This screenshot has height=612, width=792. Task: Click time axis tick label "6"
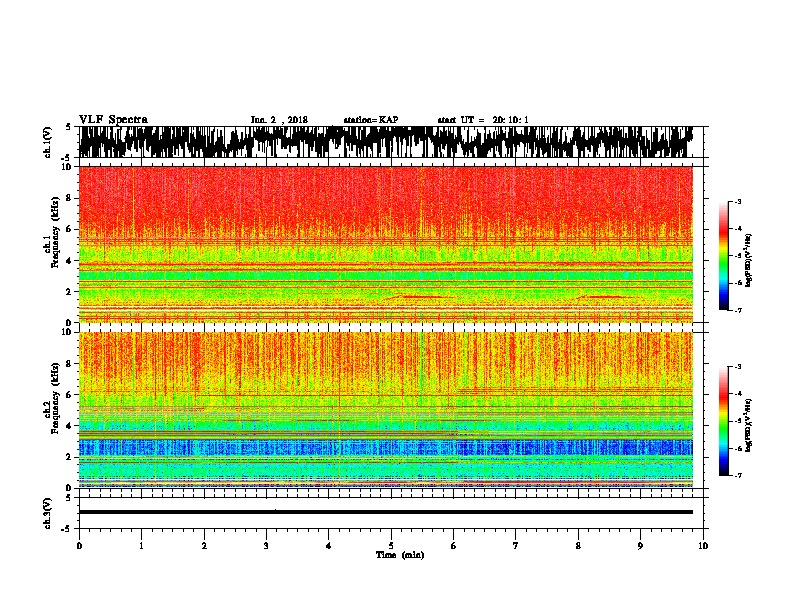[453, 546]
